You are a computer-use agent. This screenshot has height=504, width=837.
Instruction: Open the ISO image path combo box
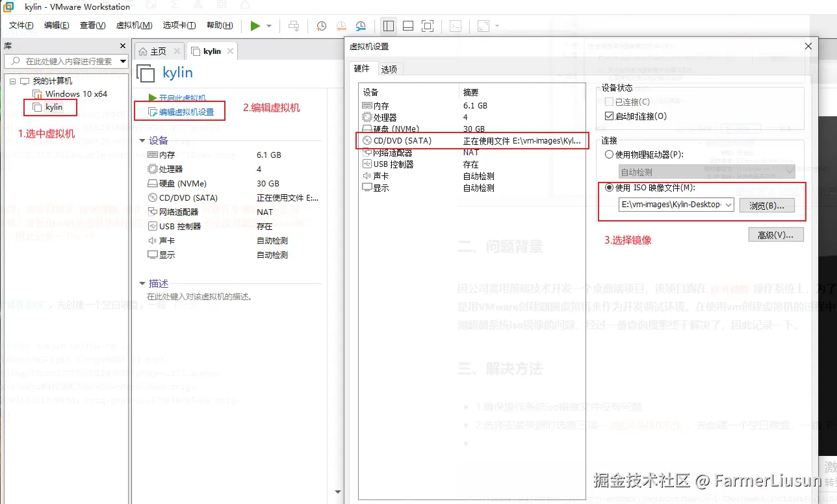tap(676, 205)
